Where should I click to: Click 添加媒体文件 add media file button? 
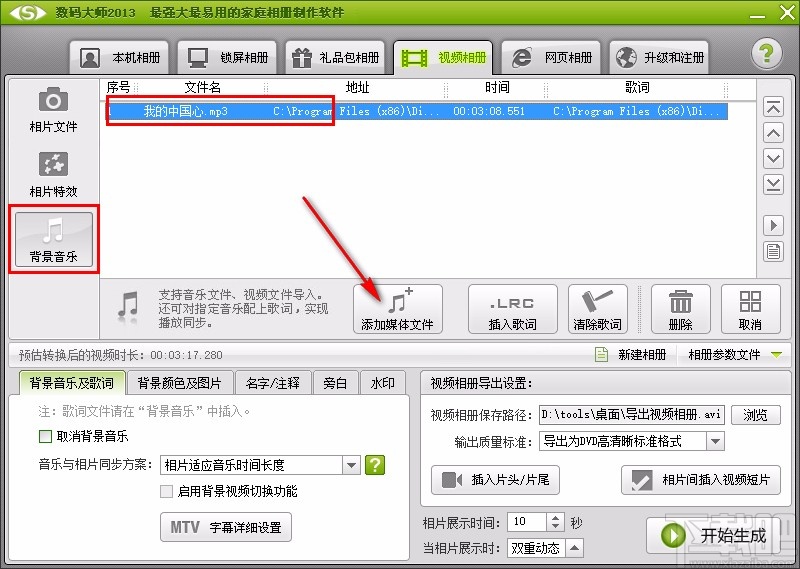[x=397, y=309]
